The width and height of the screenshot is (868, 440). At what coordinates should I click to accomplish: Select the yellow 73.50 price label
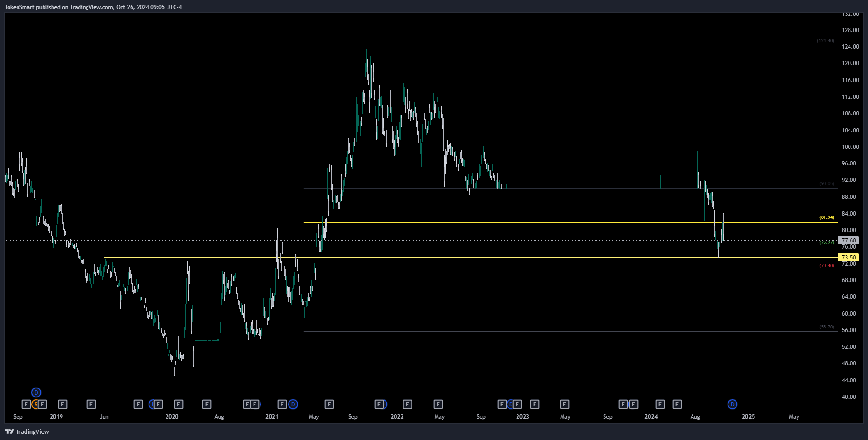pos(848,258)
